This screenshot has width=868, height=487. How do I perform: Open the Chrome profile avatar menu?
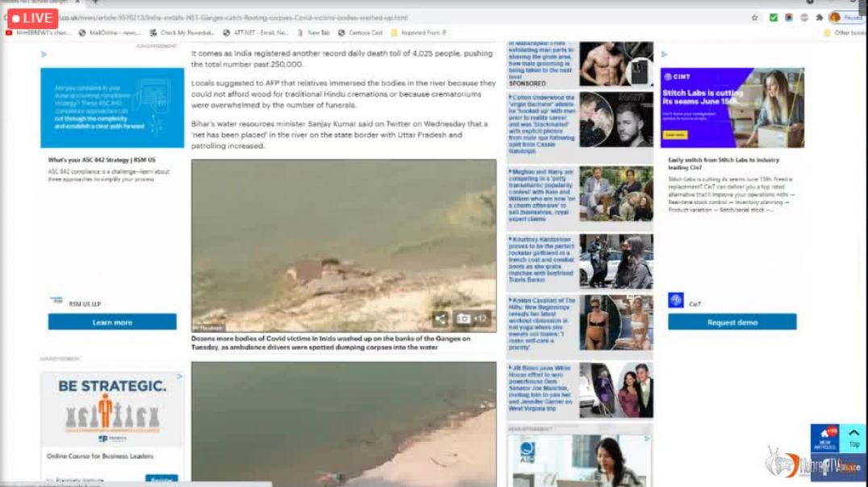(x=834, y=17)
